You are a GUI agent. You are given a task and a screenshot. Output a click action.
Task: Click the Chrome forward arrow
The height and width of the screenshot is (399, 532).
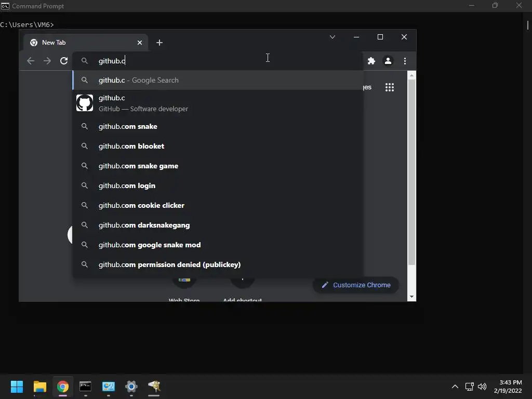[x=47, y=61]
